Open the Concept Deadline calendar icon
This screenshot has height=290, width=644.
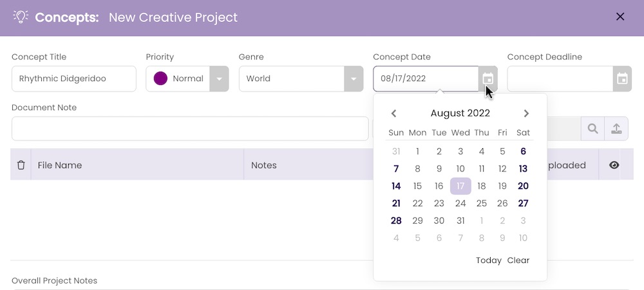tap(622, 79)
